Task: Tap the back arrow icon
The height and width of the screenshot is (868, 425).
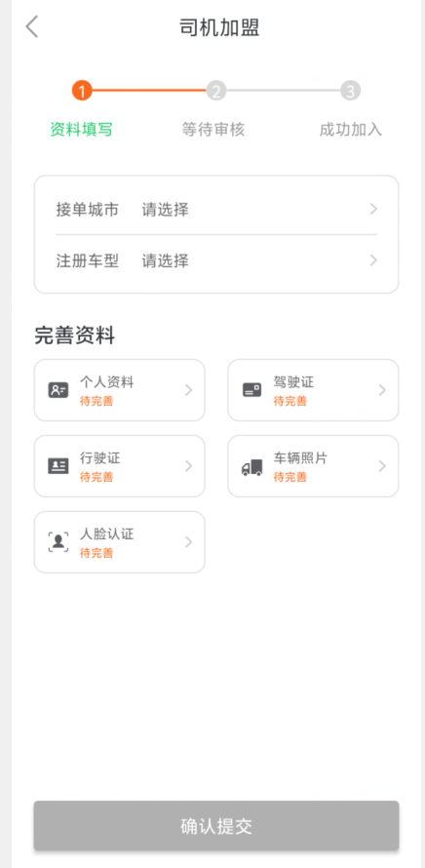Action: (32, 26)
